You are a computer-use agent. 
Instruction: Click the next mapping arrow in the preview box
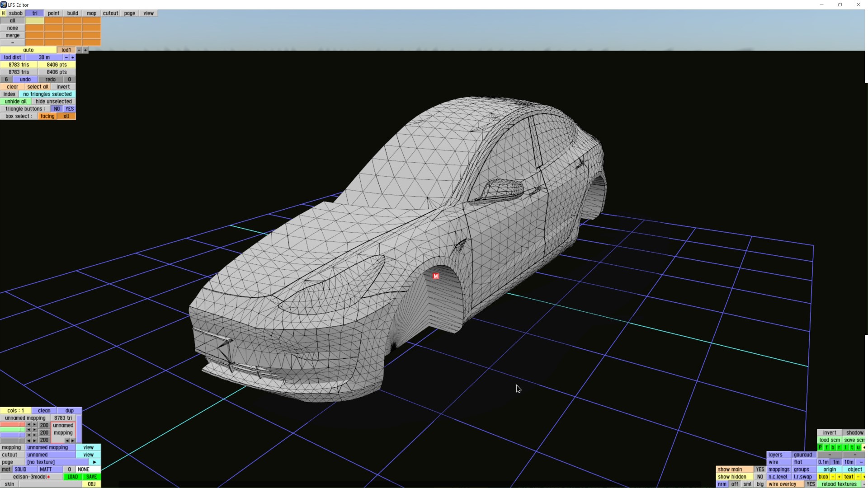tap(73, 440)
